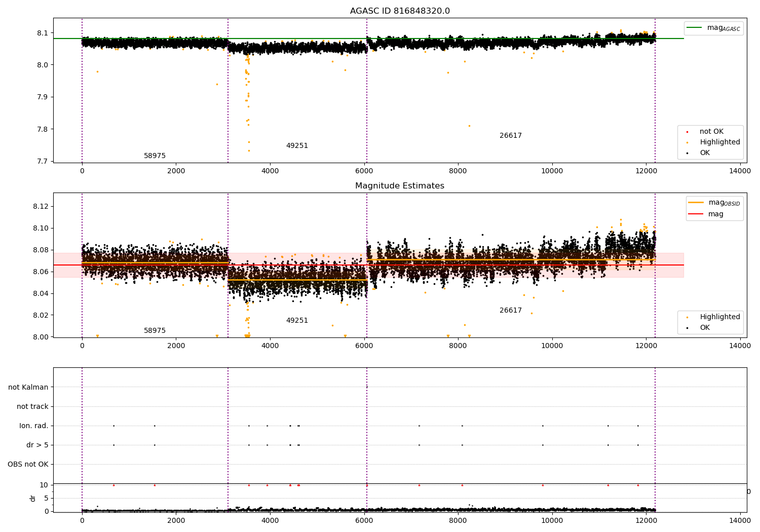The width and height of the screenshot is (760, 532).
Task: Click the lone "not Kalman" point near 6000
Action: pos(367,387)
